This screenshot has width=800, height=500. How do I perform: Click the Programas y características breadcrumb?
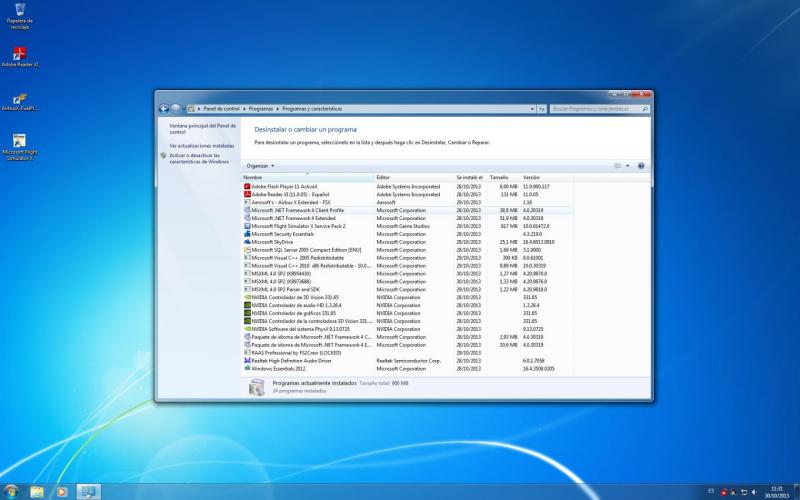(312, 109)
